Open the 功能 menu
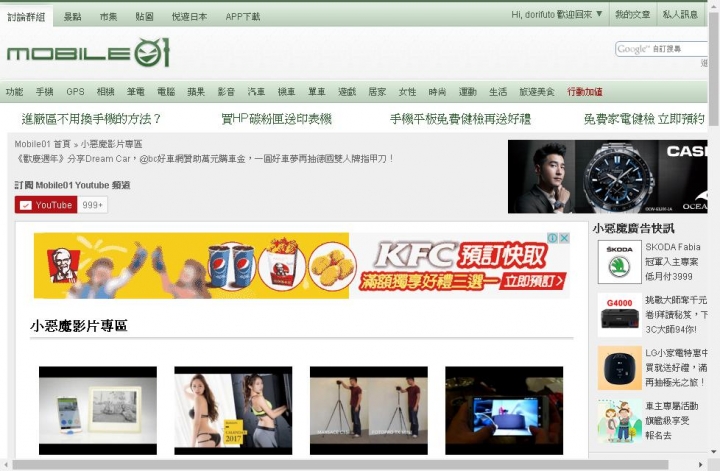 pos(14,92)
